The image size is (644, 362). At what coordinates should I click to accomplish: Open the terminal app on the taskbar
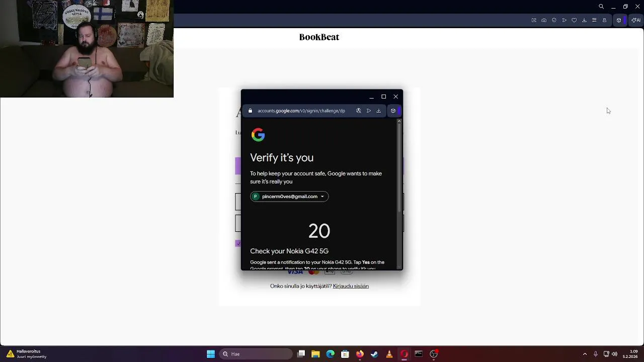pos(419,354)
